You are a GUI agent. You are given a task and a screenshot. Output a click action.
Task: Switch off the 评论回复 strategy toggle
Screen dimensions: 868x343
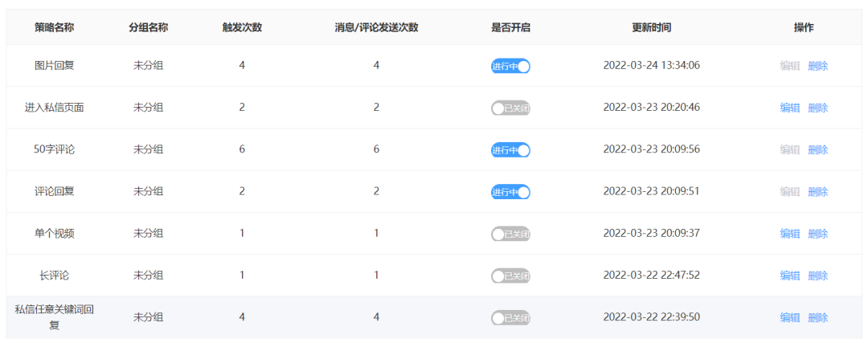click(x=510, y=192)
